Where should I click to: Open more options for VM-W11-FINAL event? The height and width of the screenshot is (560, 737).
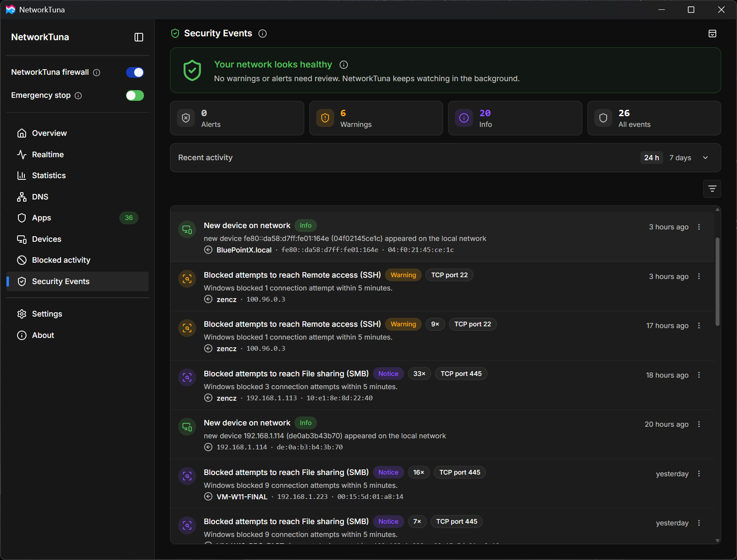point(699,474)
